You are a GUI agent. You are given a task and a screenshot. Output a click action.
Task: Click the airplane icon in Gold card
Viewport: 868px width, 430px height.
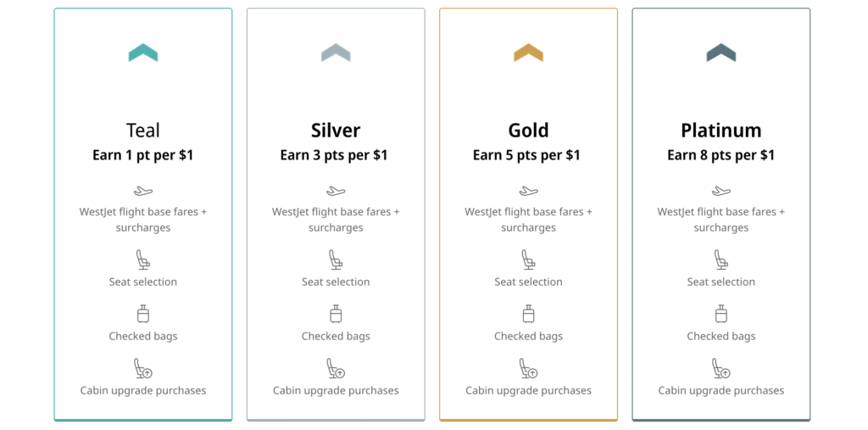pos(528,192)
